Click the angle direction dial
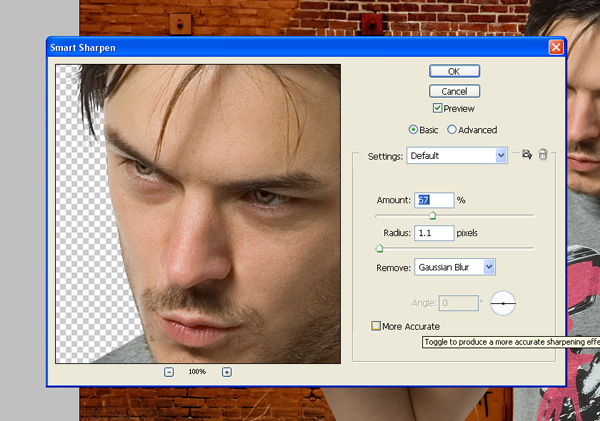The width and height of the screenshot is (600, 421). coord(503,303)
